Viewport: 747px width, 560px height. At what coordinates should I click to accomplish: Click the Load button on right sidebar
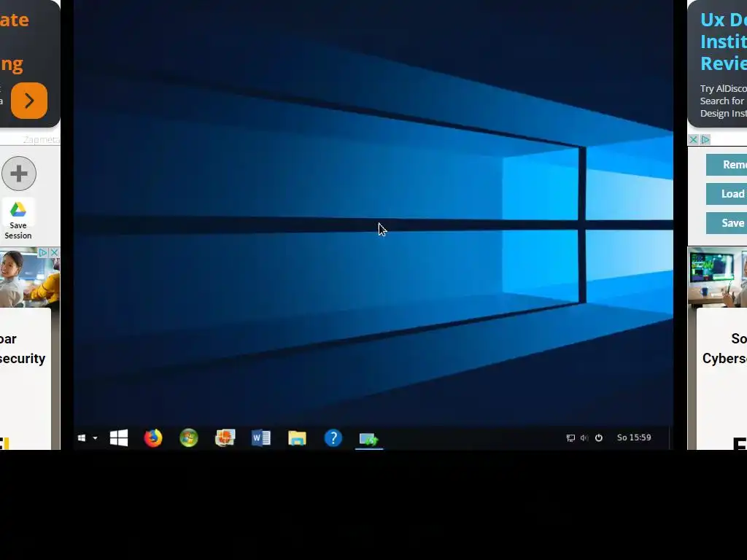click(727, 194)
